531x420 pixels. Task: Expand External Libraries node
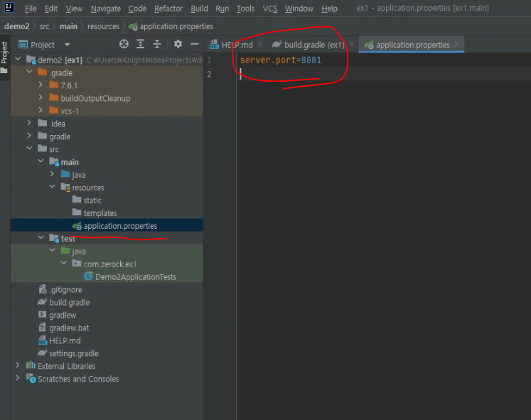click(x=18, y=365)
